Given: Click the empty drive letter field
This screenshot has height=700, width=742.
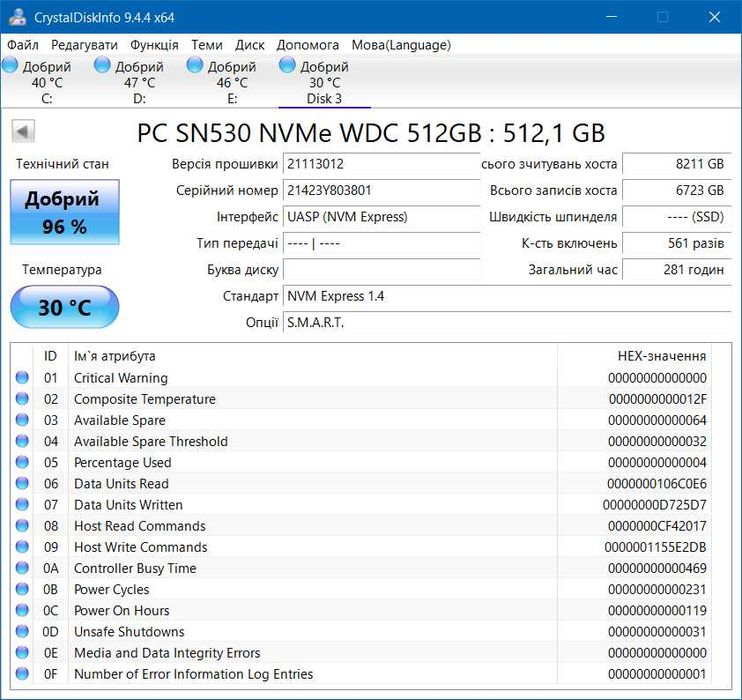Looking at the screenshot, I should tap(381, 270).
